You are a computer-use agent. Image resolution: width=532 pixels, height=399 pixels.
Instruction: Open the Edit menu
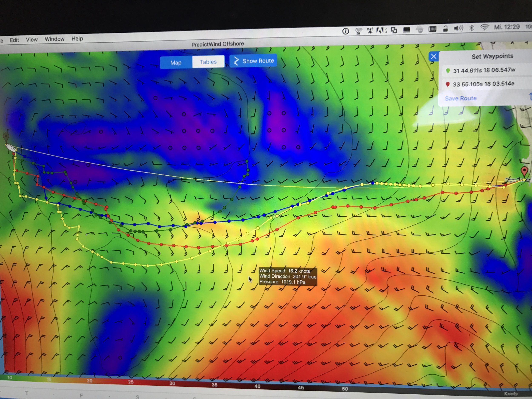point(14,40)
